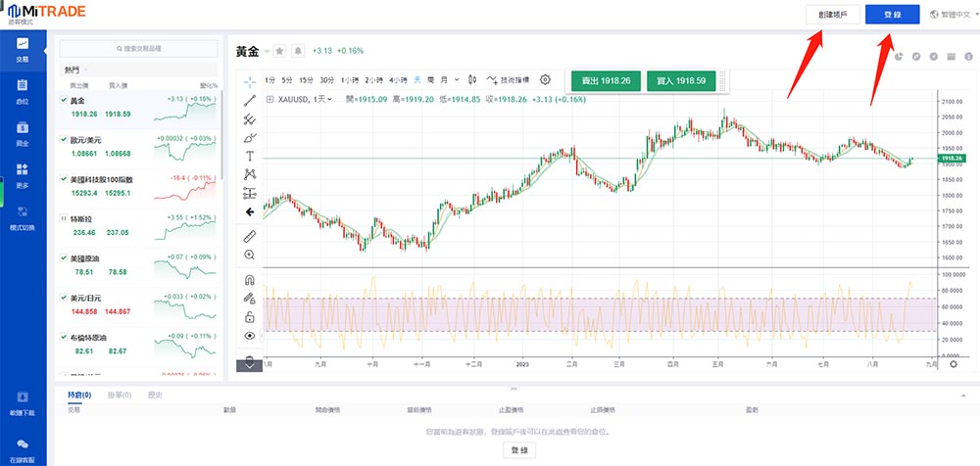The height and width of the screenshot is (466, 980).
Task: Add 黃金 to favorites with star
Action: click(x=279, y=51)
